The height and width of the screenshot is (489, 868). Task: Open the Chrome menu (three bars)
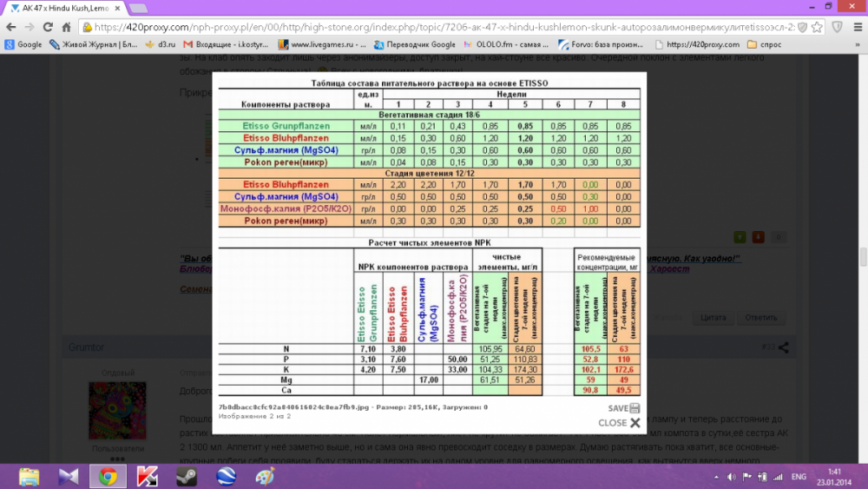point(858,27)
